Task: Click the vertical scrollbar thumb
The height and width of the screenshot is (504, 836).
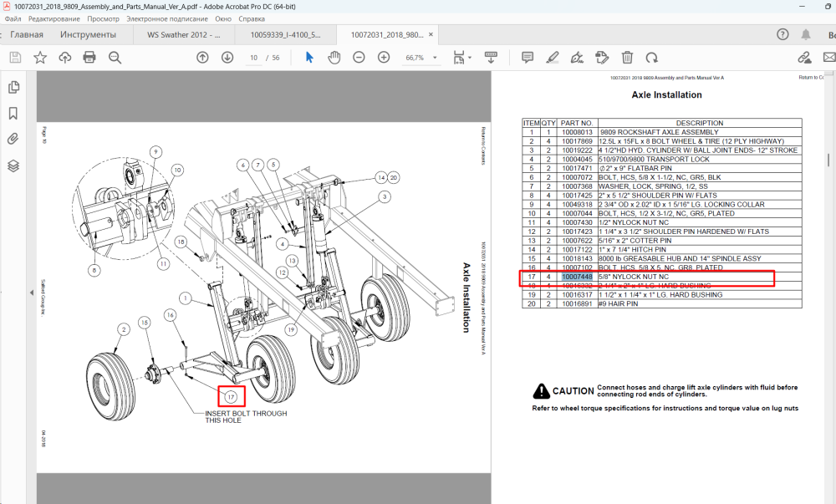Action: pos(828,160)
